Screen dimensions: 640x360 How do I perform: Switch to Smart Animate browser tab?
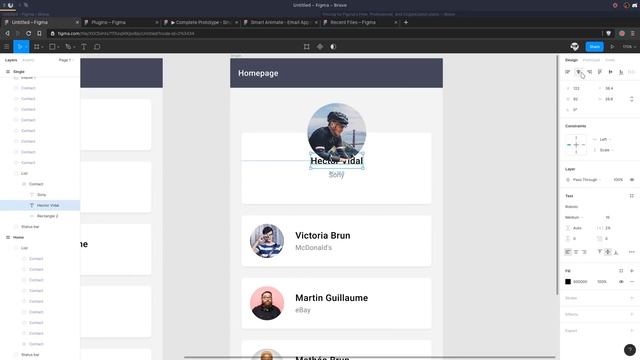280,22
